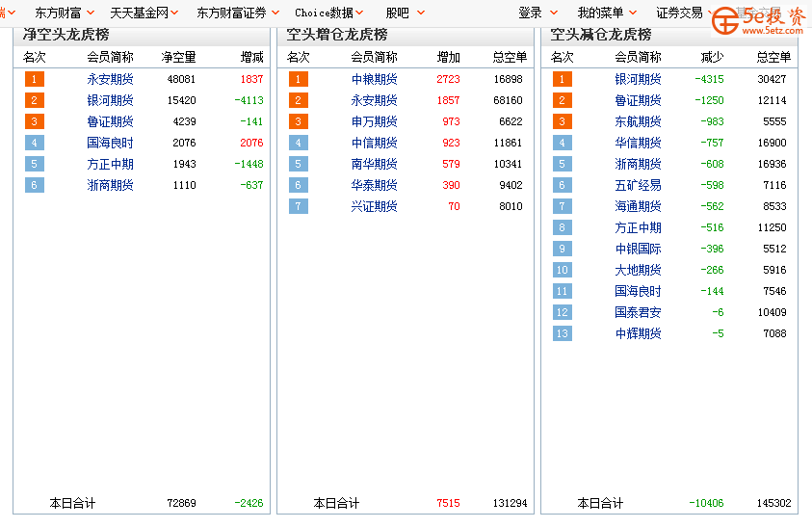Select total short value 30427
Screen dimensions: 812x528
pyautogui.click(x=772, y=79)
